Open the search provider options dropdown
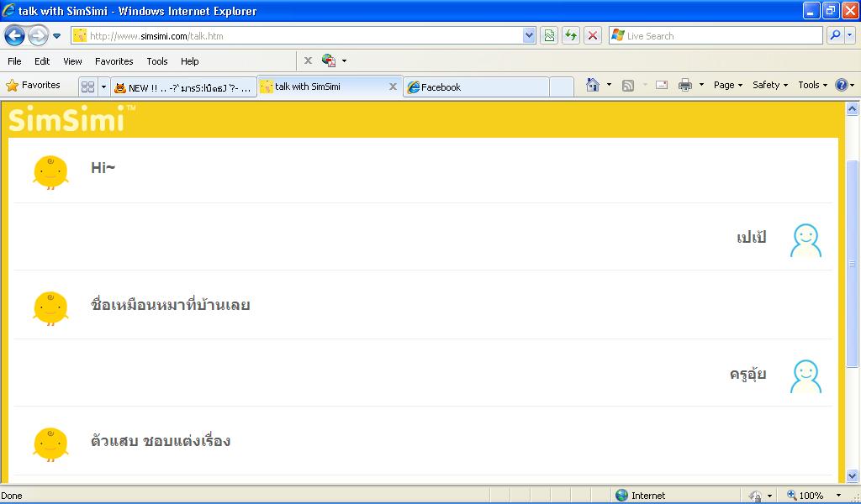The width and height of the screenshot is (861, 504). [x=850, y=36]
